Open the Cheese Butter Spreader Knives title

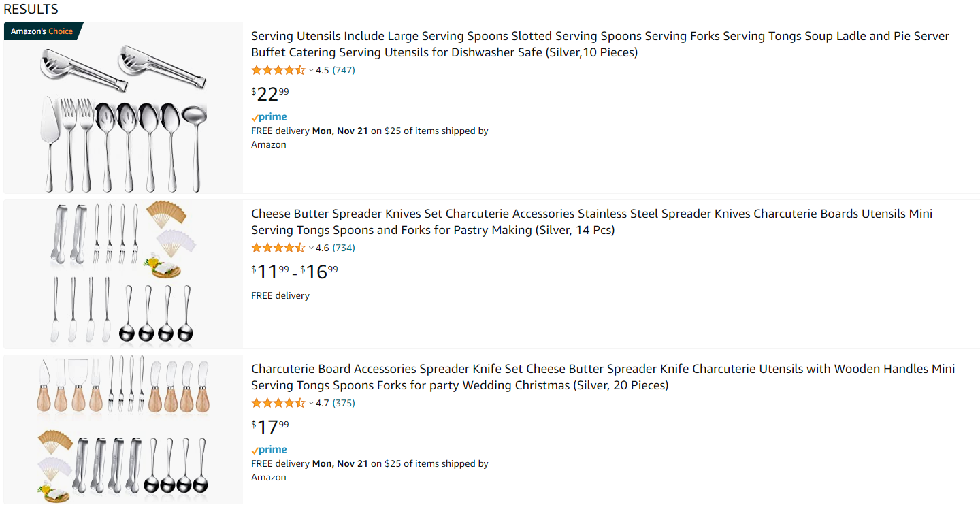[x=592, y=222]
